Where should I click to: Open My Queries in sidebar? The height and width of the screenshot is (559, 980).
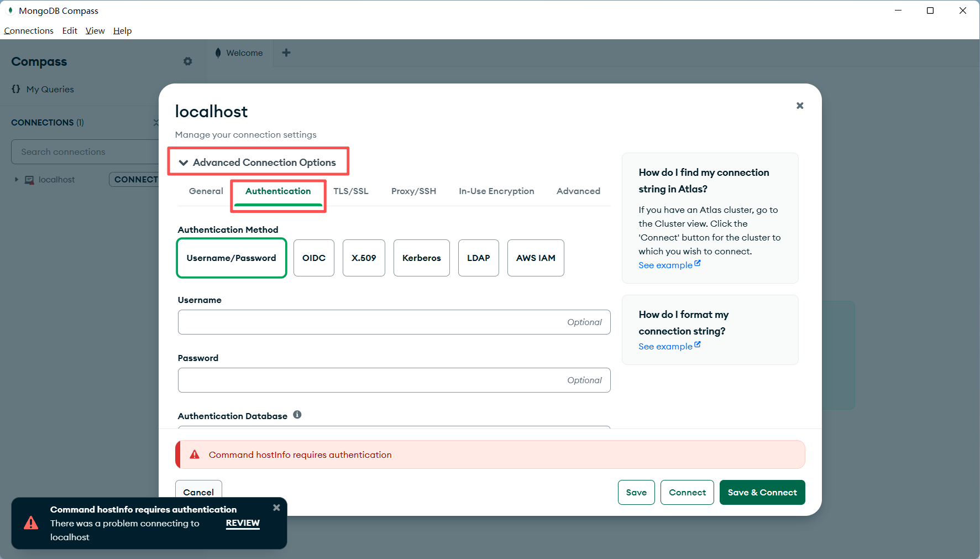pos(43,89)
